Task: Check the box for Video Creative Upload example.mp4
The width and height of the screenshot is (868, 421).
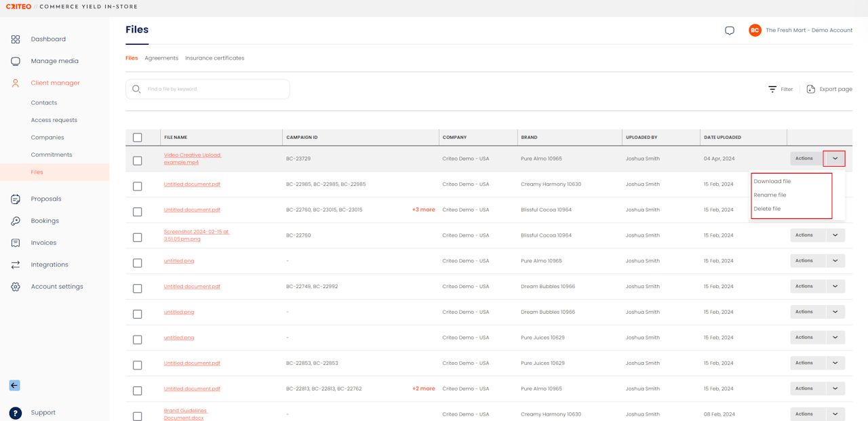Action: click(x=138, y=161)
